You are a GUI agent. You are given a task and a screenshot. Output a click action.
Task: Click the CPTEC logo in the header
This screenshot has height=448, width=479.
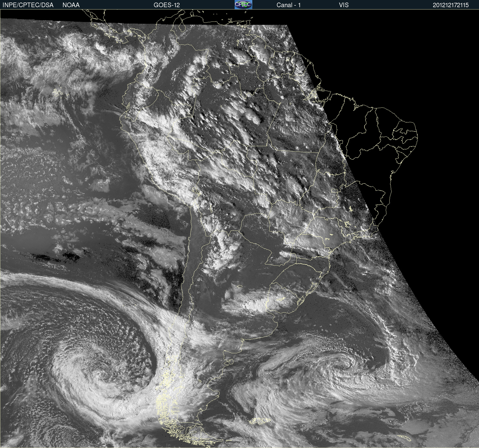(x=243, y=5)
